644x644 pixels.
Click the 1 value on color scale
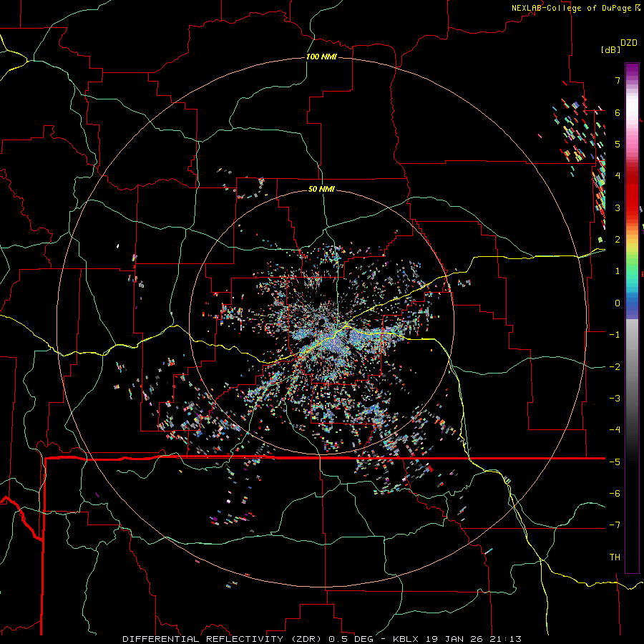click(x=618, y=271)
